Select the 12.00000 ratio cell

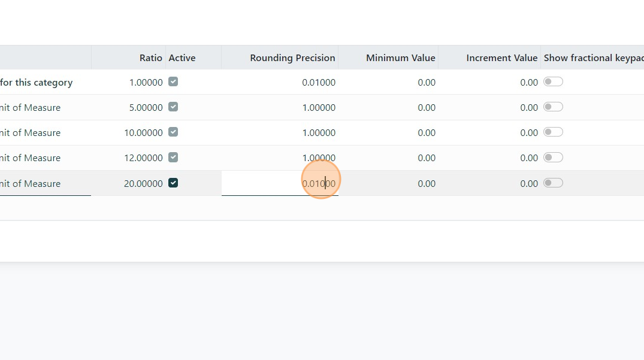pyautogui.click(x=143, y=158)
